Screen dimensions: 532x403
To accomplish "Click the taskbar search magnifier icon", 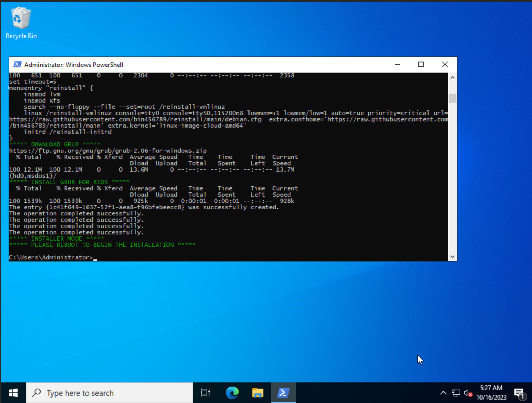I will click(x=37, y=393).
